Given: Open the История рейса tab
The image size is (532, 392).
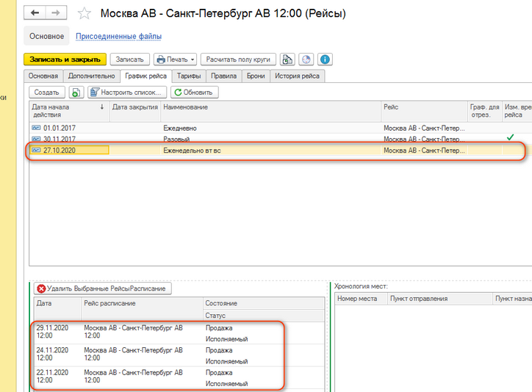Looking at the screenshot, I should (x=297, y=76).
